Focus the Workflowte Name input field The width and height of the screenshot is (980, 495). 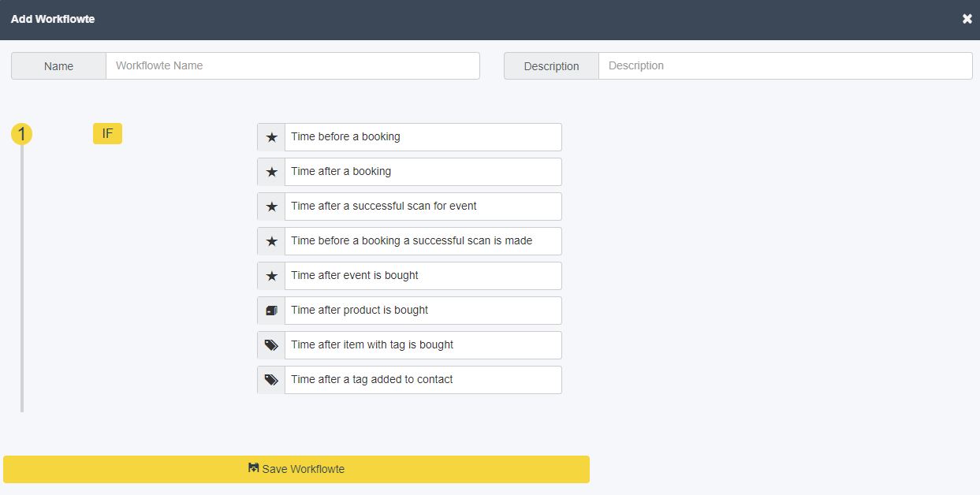[x=293, y=65]
